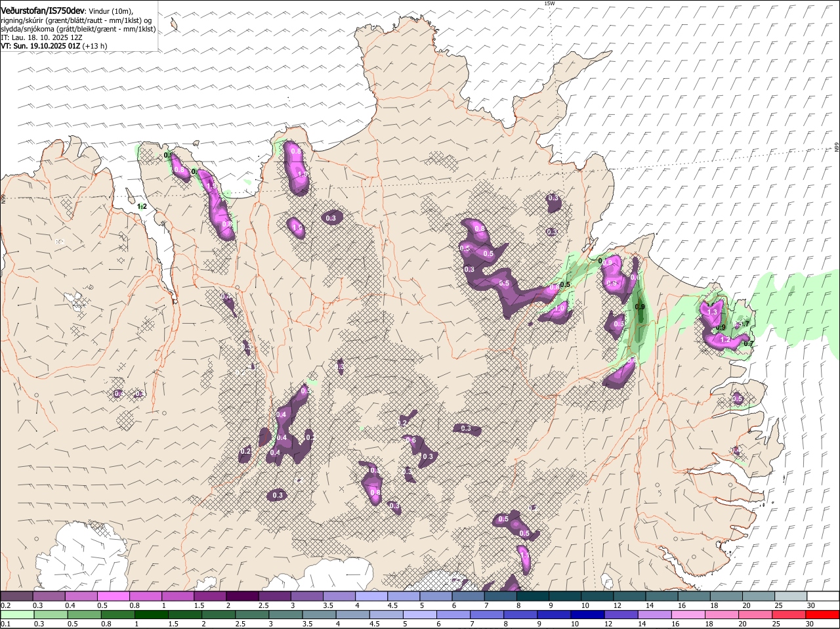Viewport: 840px width, 629px height.
Task: Pick upper legend swatch between 0.2 and 0.3
Action: tap(17, 596)
